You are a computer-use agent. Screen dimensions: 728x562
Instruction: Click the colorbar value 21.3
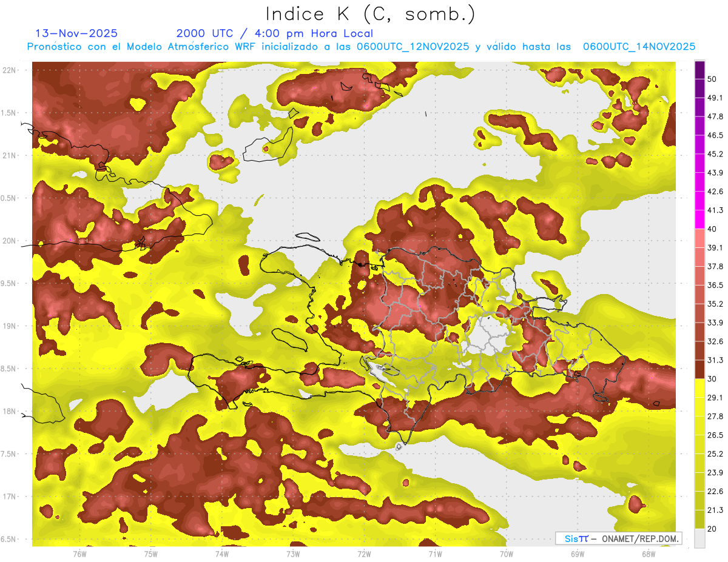(715, 510)
